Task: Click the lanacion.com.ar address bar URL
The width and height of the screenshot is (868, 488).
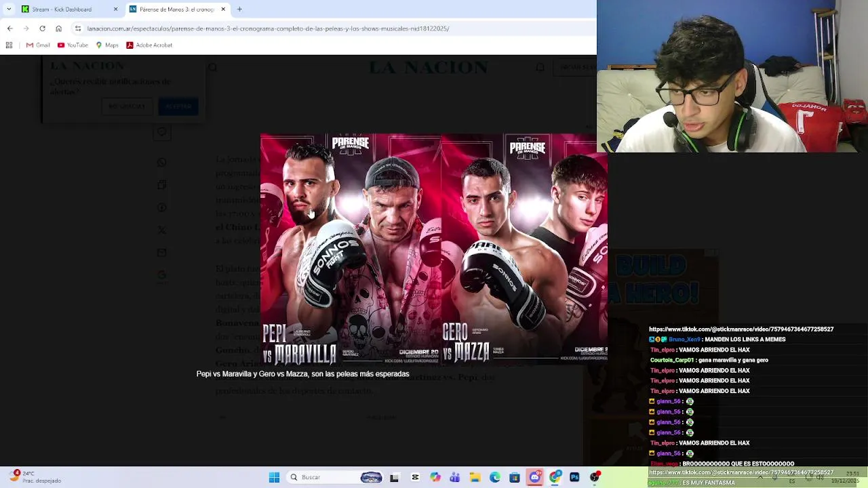Action: click(x=268, y=28)
